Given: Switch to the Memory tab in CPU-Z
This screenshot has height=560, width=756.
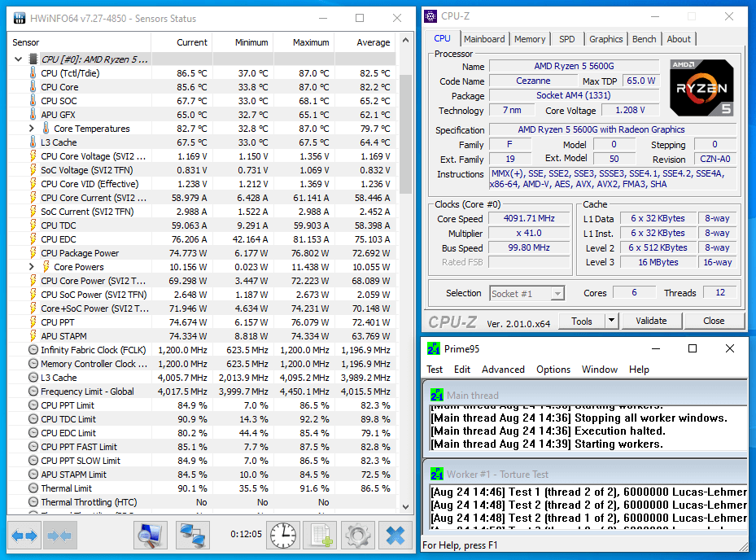Looking at the screenshot, I should tap(530, 39).
